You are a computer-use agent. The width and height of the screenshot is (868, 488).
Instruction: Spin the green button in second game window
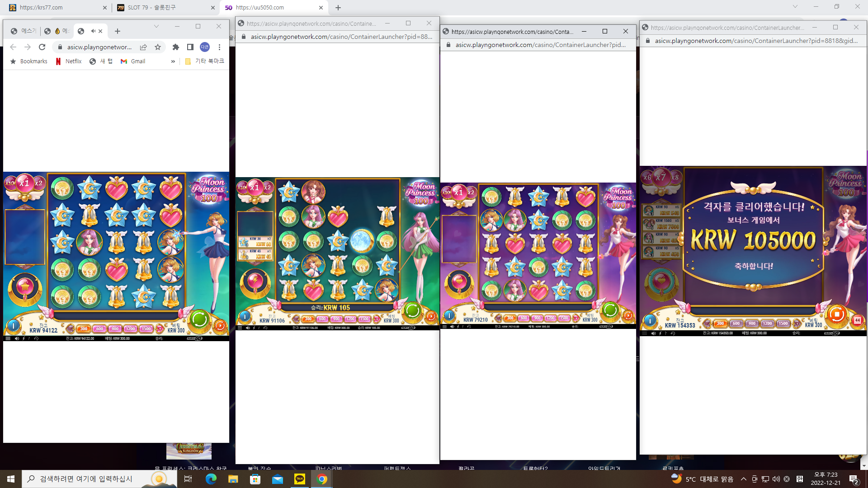(x=412, y=310)
